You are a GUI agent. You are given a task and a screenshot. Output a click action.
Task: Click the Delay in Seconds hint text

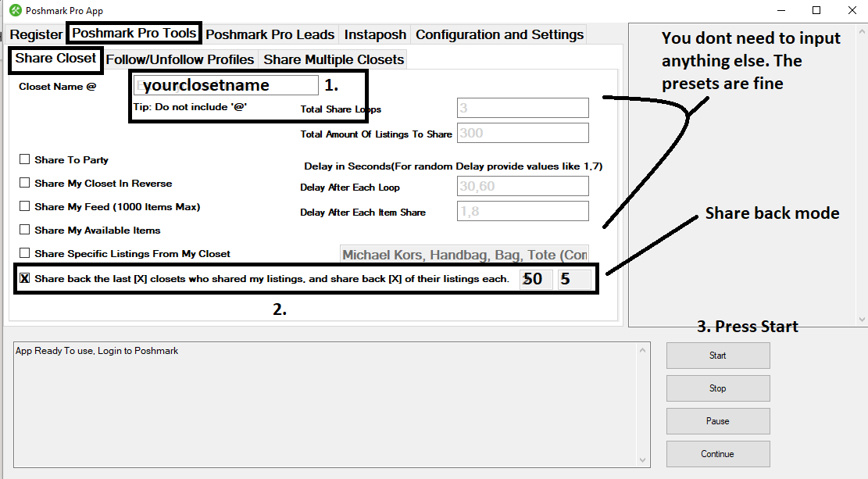click(x=453, y=166)
